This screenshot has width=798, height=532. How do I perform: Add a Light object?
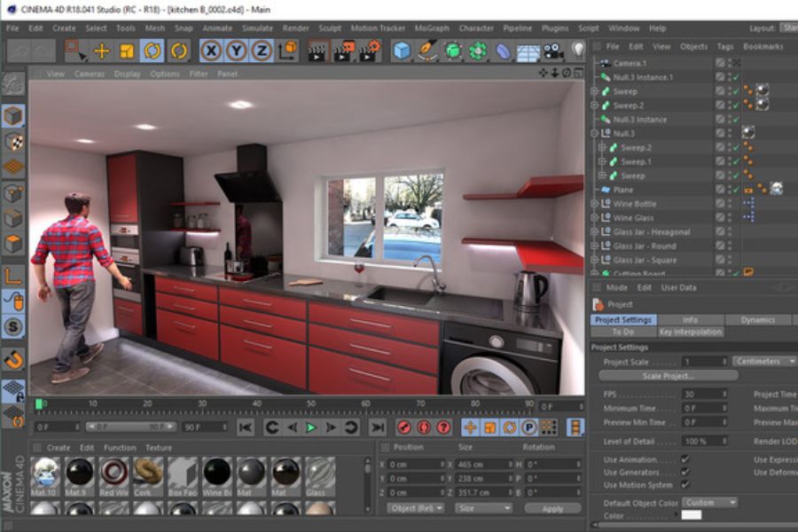click(x=578, y=50)
